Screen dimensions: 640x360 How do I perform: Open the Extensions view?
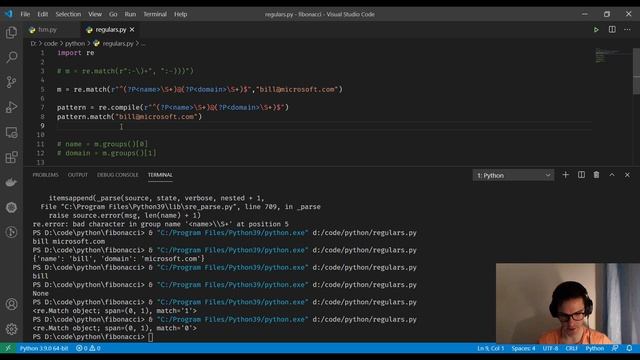11,157
